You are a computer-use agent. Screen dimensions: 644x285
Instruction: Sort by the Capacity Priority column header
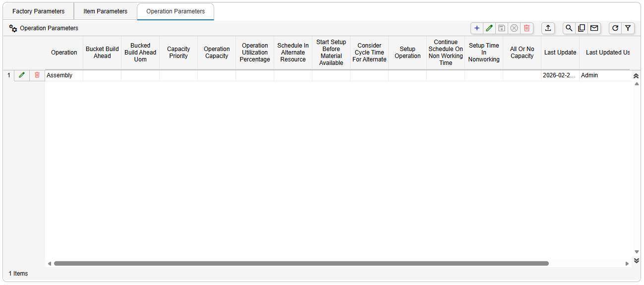click(178, 53)
